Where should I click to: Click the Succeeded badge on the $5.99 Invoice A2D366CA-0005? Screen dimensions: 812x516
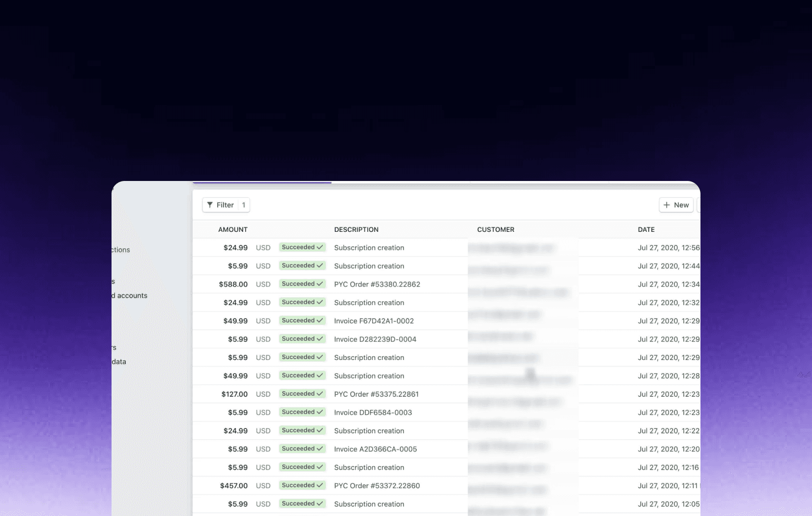tap(302, 449)
